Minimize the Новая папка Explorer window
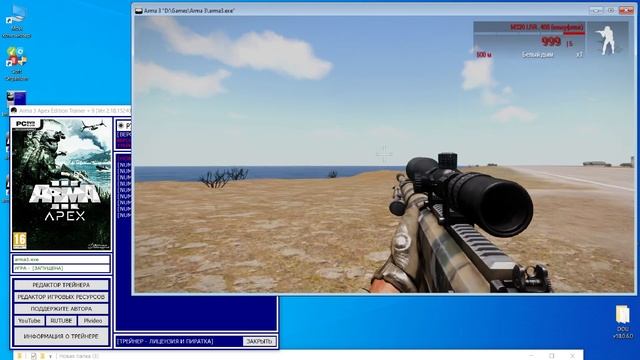 coord(531,356)
